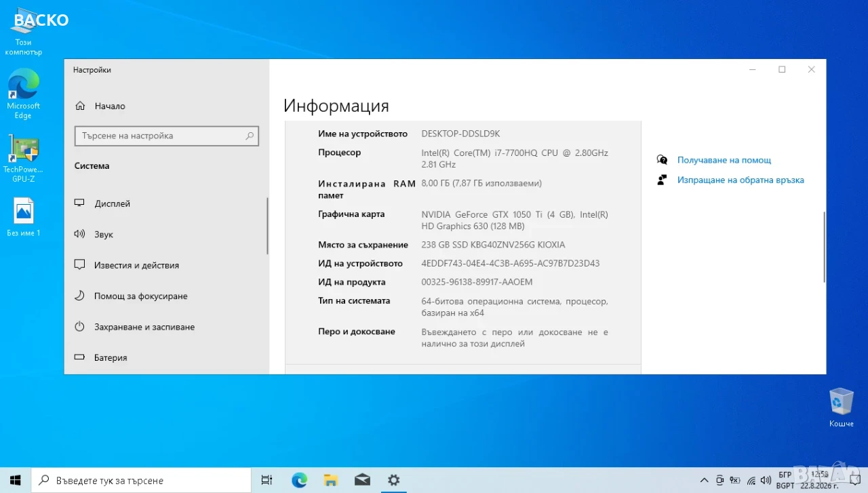Image resolution: width=868 pixels, height=493 pixels.
Task: Click the 'Система' sidebar section header
Action: pos(92,165)
